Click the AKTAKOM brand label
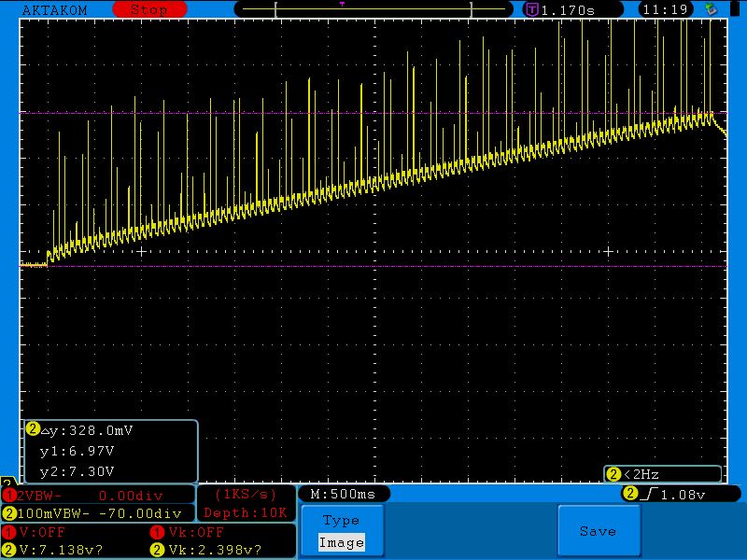The image size is (747, 560). (55, 10)
